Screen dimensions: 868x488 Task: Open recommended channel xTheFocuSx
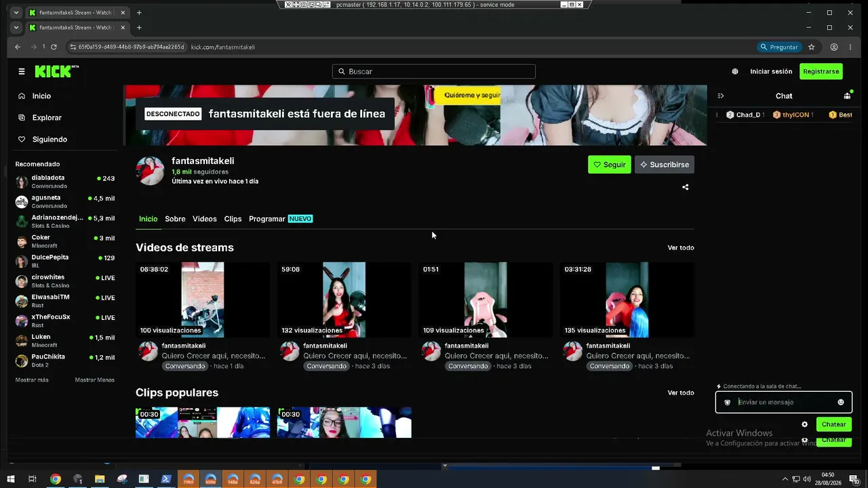click(x=66, y=321)
